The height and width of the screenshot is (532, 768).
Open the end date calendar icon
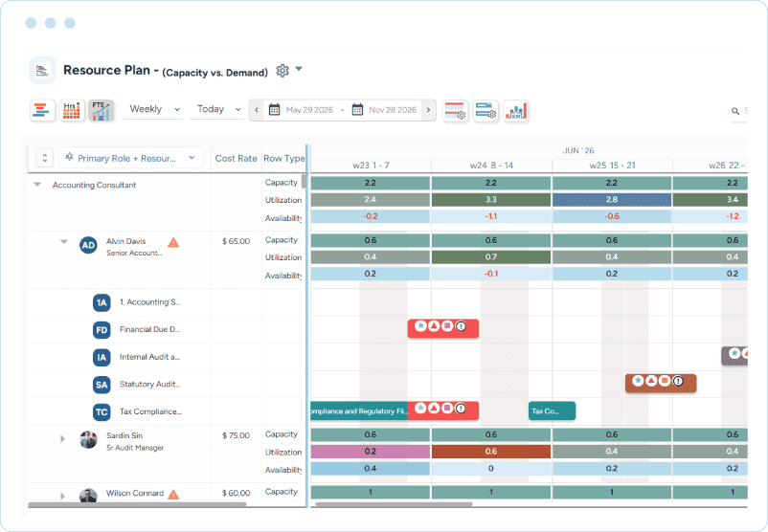(357, 110)
